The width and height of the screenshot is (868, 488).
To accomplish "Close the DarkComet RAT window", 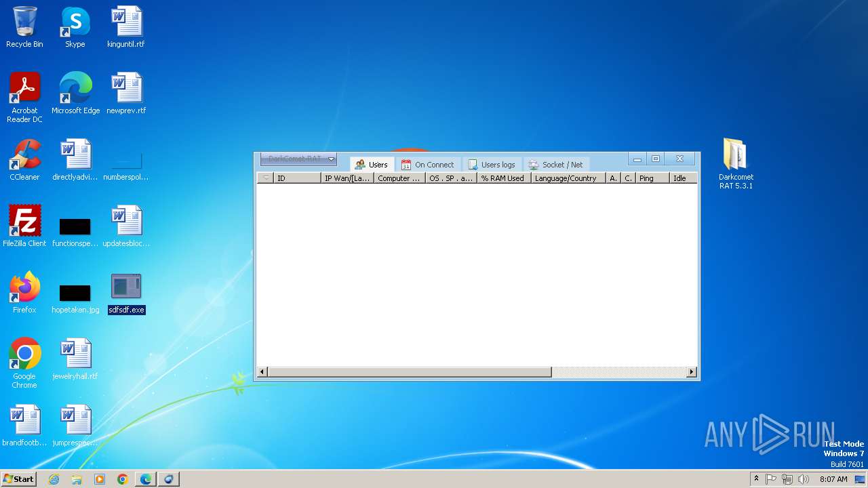I will (x=679, y=159).
